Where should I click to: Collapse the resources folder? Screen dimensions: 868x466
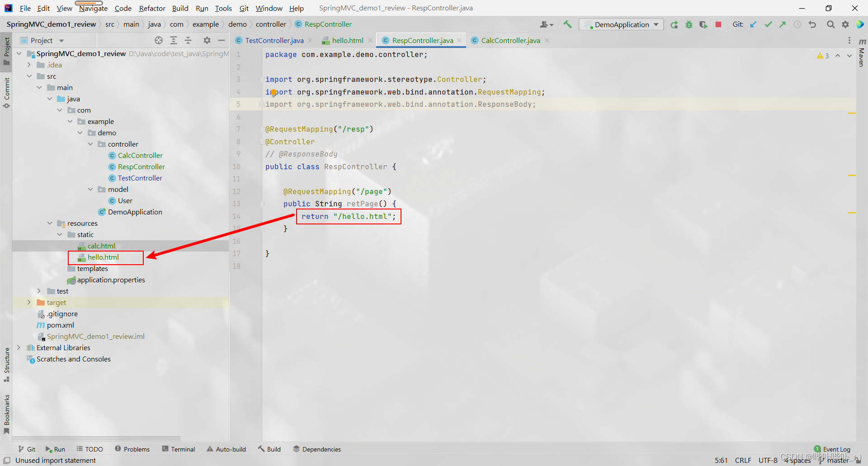50,223
